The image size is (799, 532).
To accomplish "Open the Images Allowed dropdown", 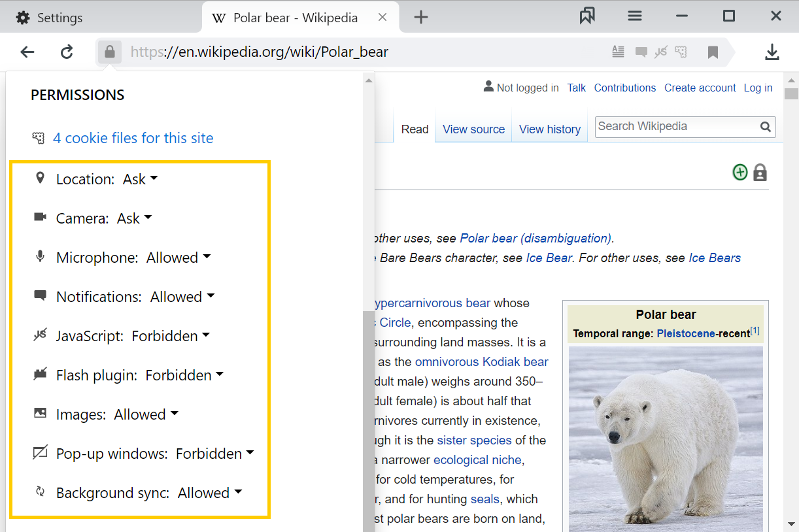I will [x=146, y=414].
